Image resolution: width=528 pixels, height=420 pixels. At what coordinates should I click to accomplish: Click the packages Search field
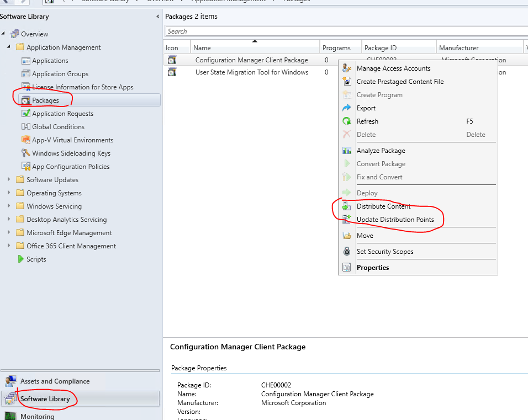click(346, 31)
